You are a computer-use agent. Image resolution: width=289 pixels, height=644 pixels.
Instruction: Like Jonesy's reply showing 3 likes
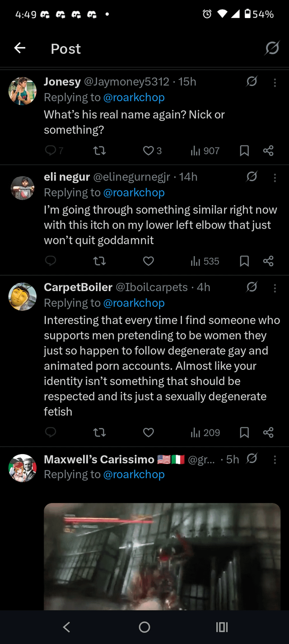(149, 150)
